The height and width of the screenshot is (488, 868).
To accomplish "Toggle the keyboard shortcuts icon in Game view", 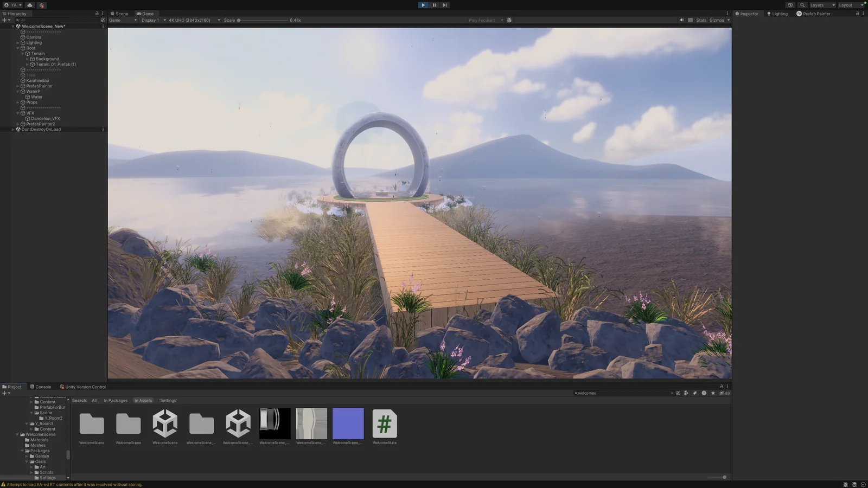I will click(x=691, y=20).
